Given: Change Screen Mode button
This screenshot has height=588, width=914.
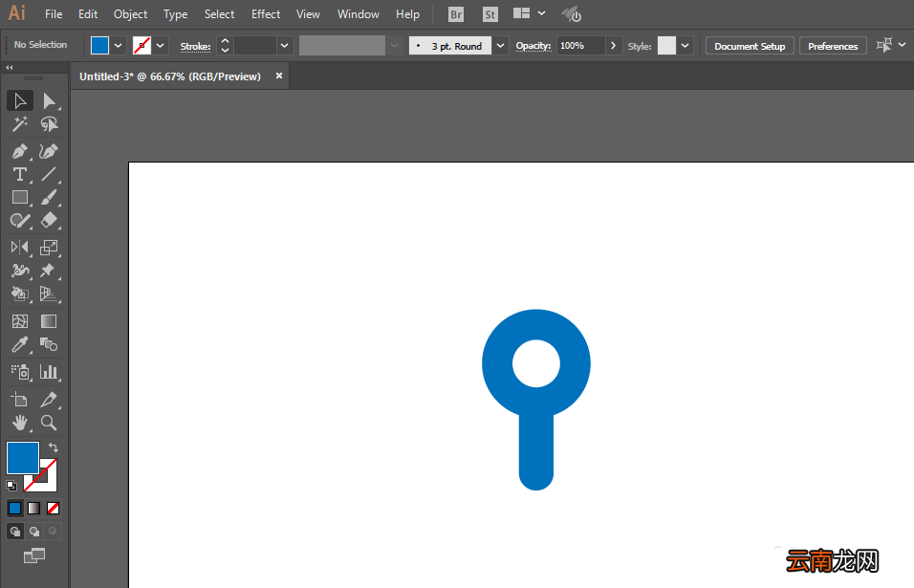Looking at the screenshot, I should point(33,555).
